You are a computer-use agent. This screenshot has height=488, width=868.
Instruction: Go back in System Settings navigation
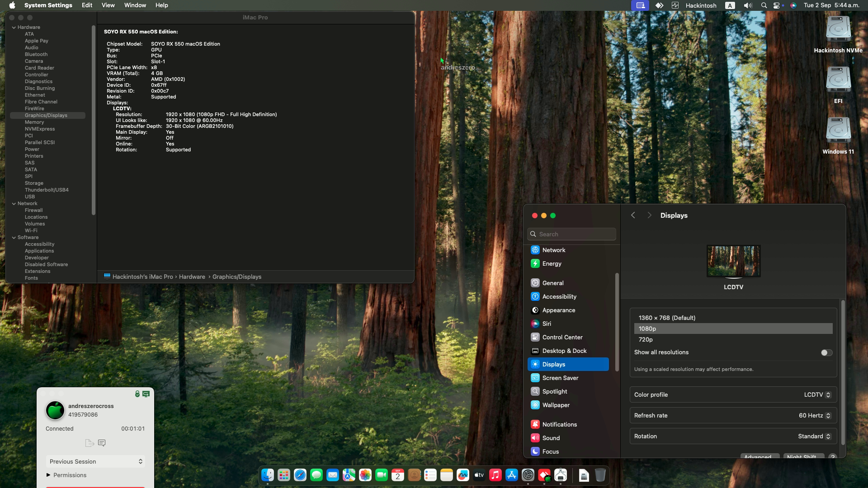[x=633, y=216]
